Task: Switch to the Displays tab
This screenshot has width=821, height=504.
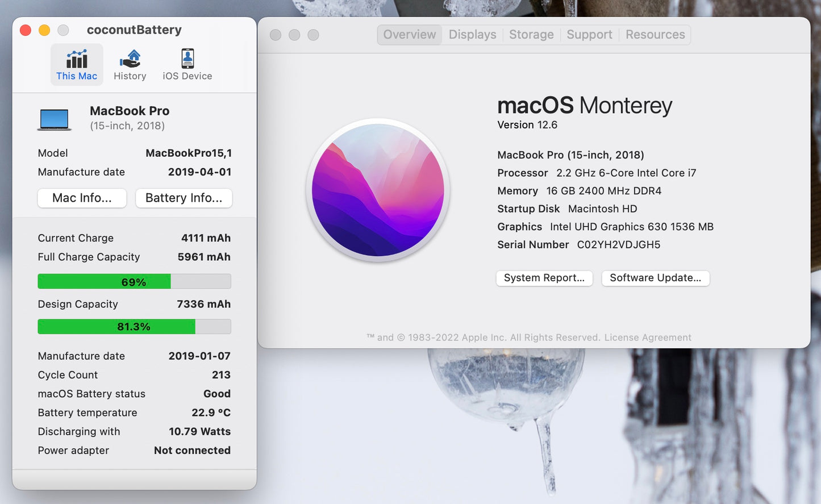Action: coord(472,35)
